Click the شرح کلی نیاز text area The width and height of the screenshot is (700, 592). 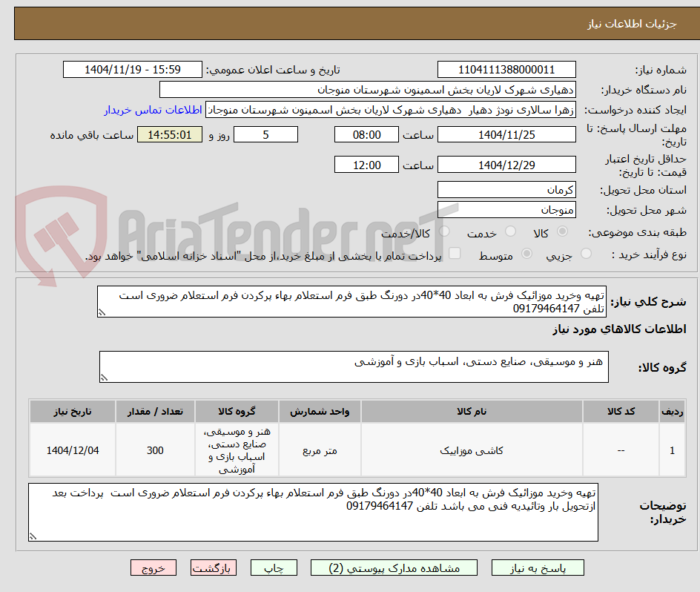tap(351, 302)
